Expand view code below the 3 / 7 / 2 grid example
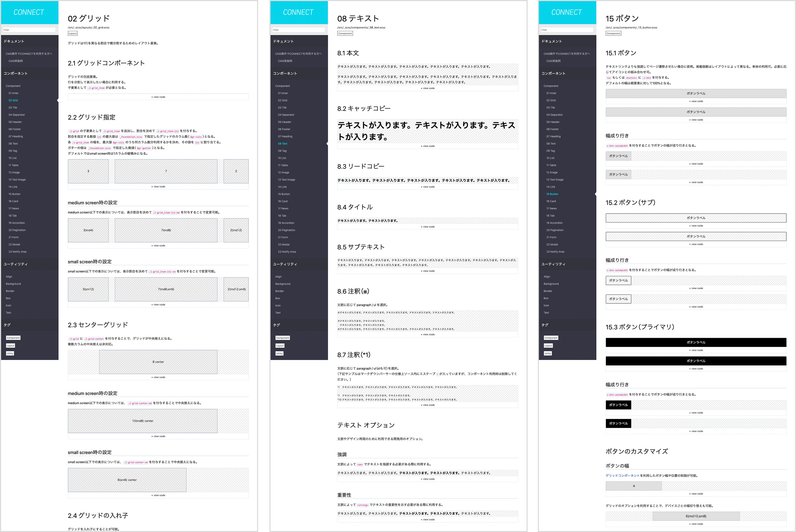This screenshot has height=532, width=796. click(158, 187)
